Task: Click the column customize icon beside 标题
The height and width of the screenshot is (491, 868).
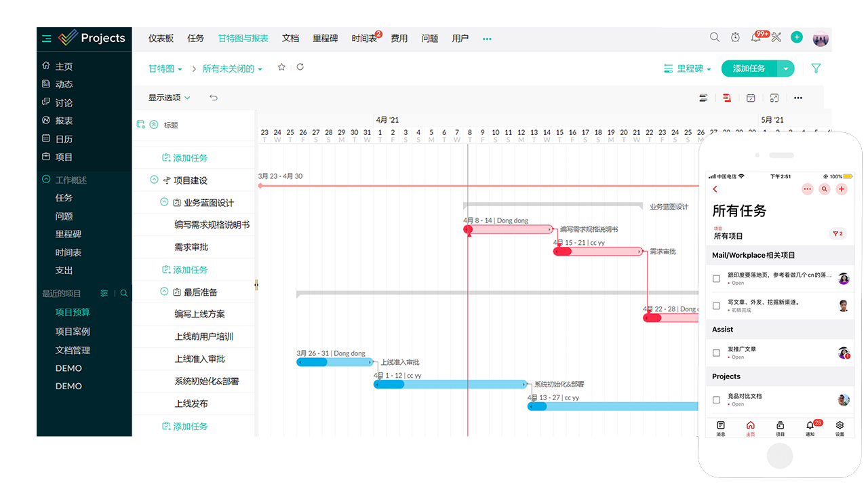Action: [x=141, y=124]
